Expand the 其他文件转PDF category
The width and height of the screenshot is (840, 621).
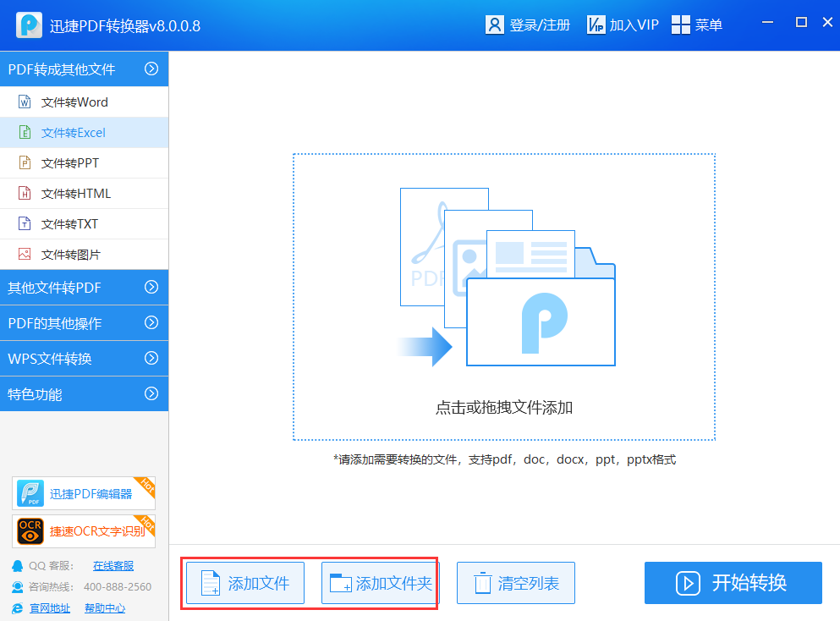pos(85,288)
